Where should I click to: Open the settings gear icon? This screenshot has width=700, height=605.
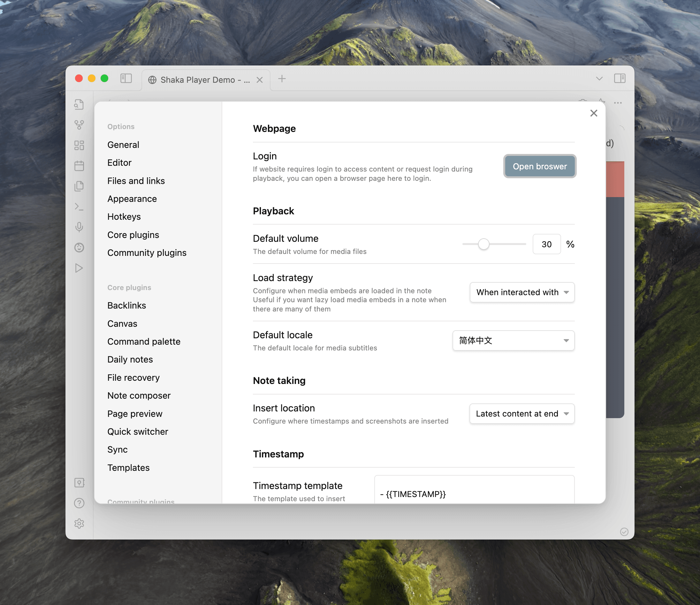point(80,524)
